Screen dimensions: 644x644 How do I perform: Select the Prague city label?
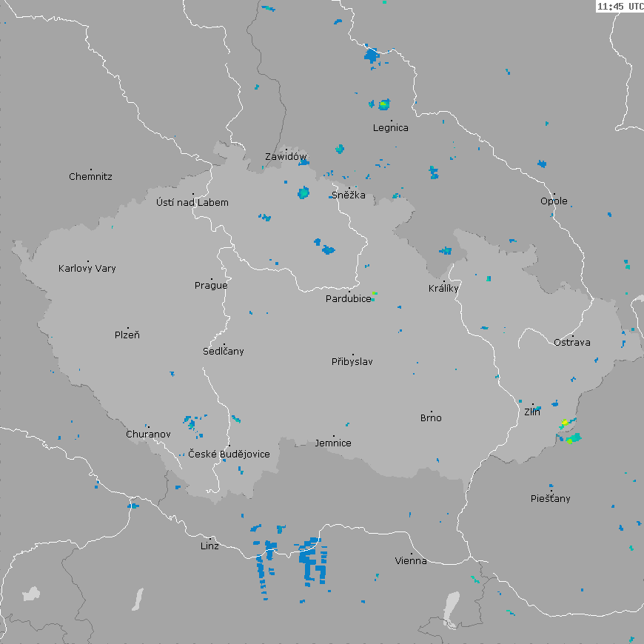click(x=211, y=286)
